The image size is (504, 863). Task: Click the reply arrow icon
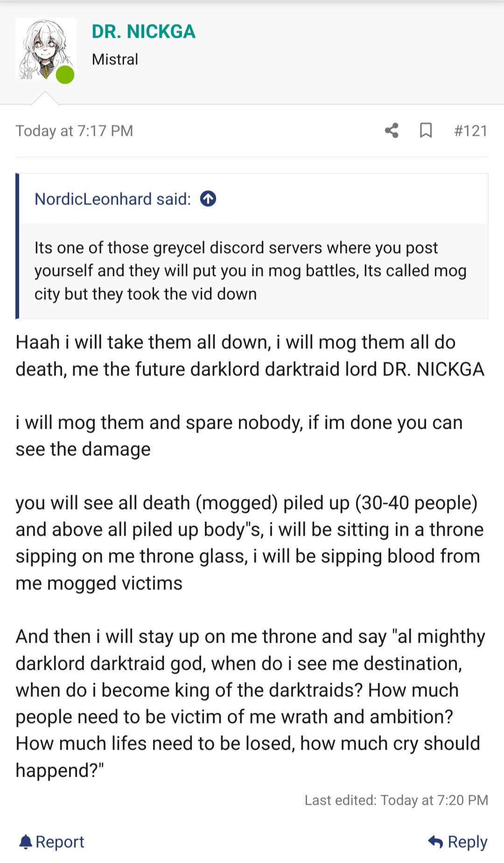[435, 842]
